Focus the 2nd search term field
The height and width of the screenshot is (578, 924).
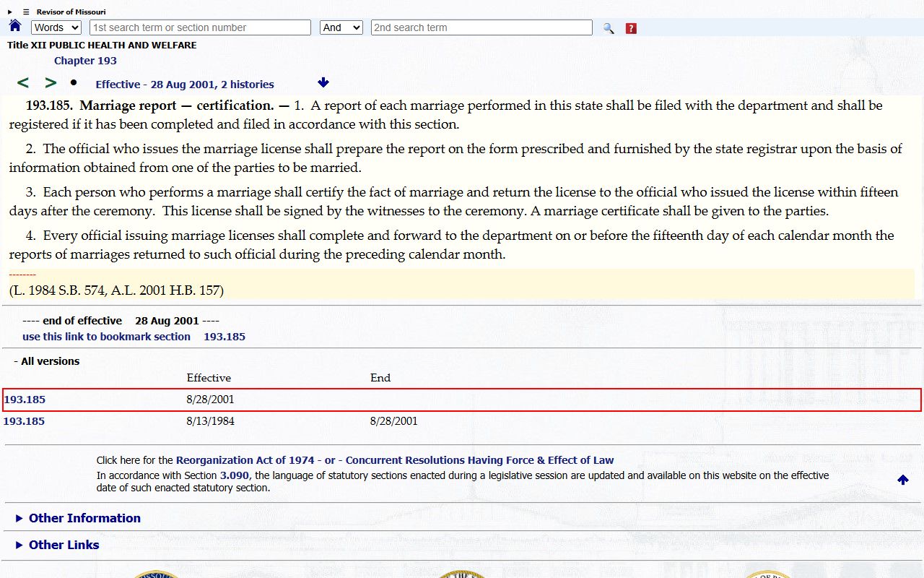point(481,27)
